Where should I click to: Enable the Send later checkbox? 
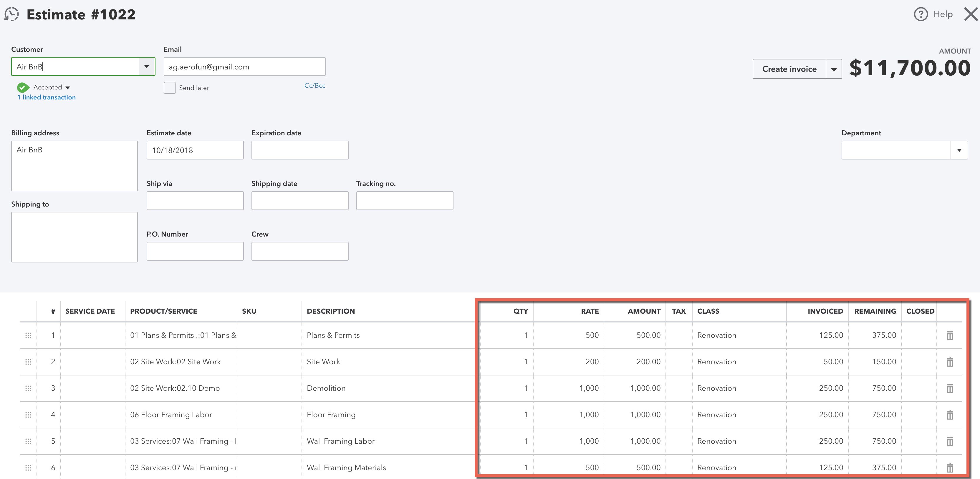(x=169, y=87)
